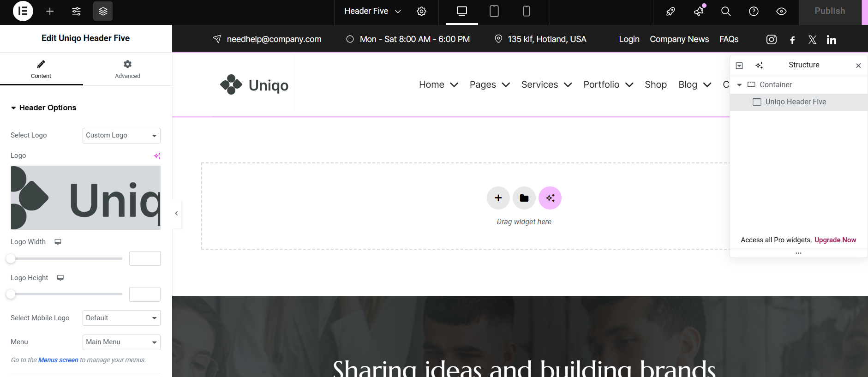
Task: Collapse the Header Options section
Action: [x=43, y=108]
